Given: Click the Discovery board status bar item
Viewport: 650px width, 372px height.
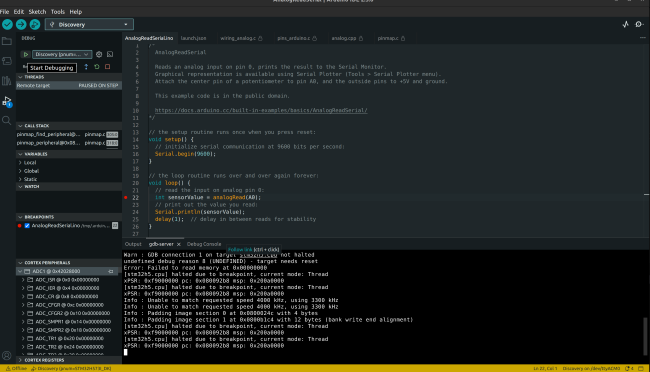Looking at the screenshot, I should (x=71, y=368).
